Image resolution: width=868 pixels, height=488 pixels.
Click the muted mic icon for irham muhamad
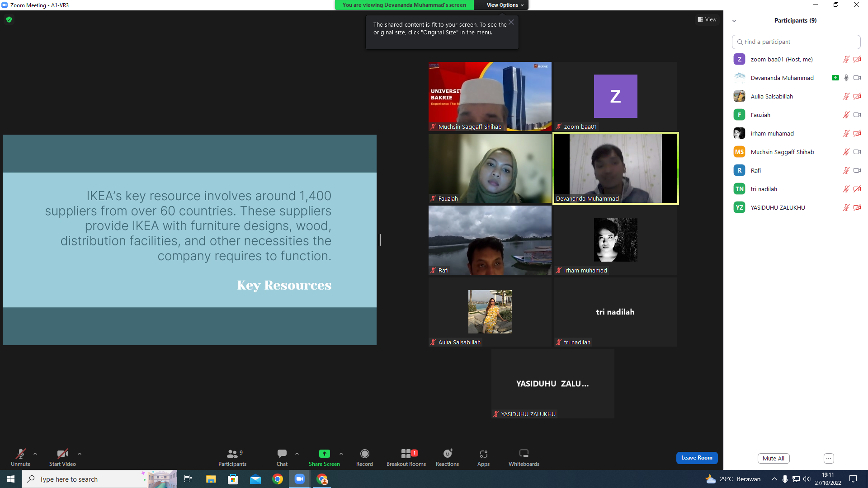[x=846, y=133]
